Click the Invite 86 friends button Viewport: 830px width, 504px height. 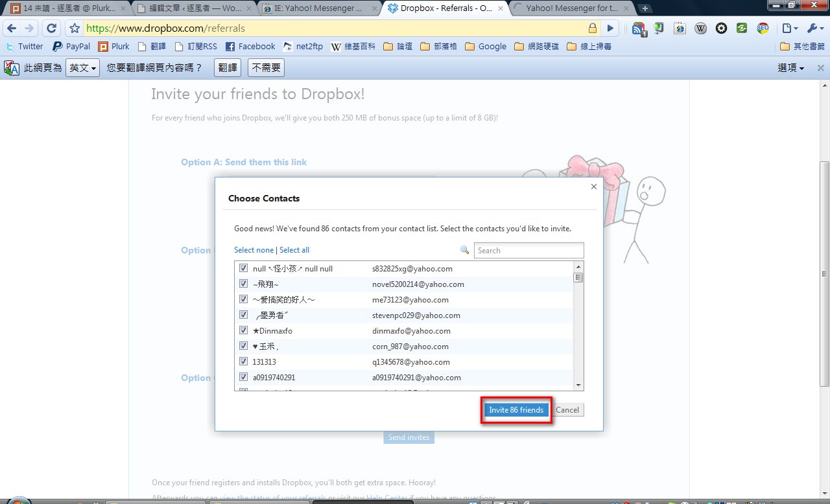(516, 410)
